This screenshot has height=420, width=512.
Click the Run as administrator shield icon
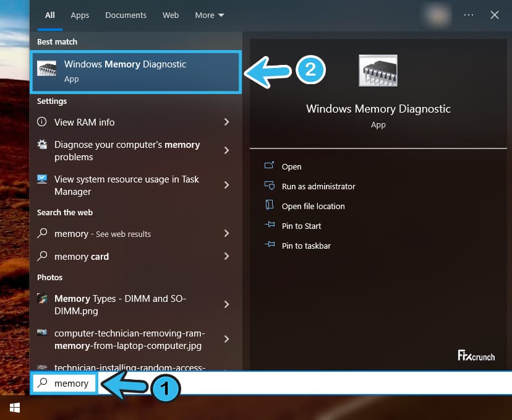coord(270,186)
